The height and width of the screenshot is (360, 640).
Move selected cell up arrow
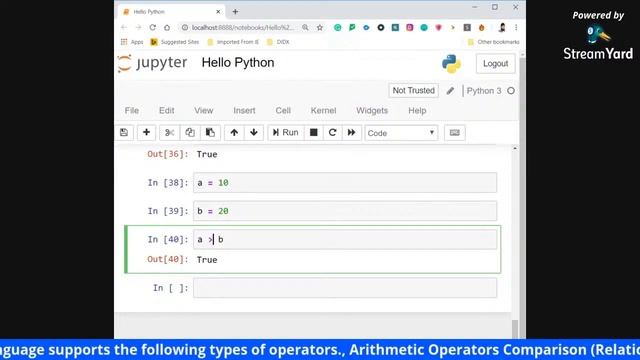tap(234, 133)
